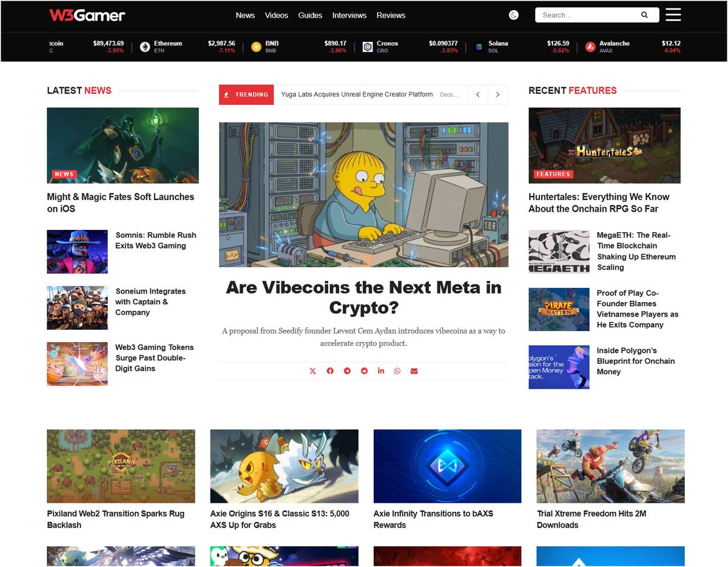Viewport: 728px width, 567px height.
Task: Click the Pirate Nation thumbnail
Action: click(x=559, y=309)
